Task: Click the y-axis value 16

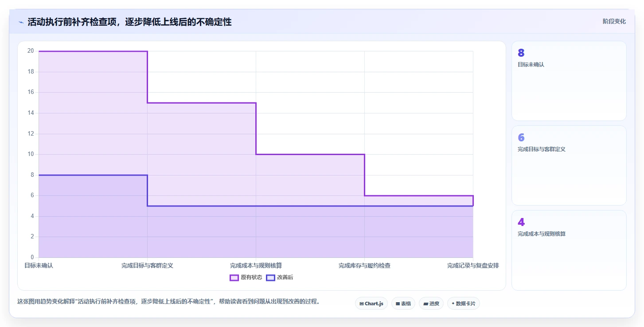Action: click(x=31, y=92)
